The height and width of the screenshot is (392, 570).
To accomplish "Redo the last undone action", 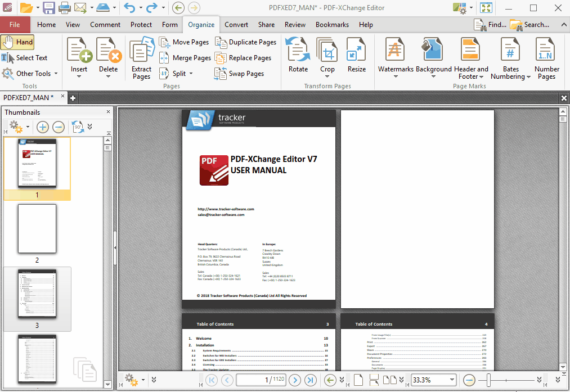I will pos(151,8).
